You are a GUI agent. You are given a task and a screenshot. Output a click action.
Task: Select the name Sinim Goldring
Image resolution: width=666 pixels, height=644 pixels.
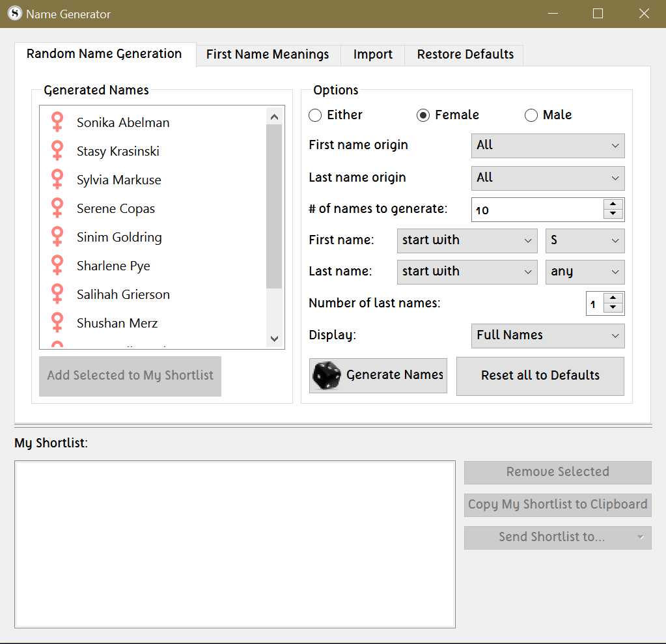tap(119, 238)
